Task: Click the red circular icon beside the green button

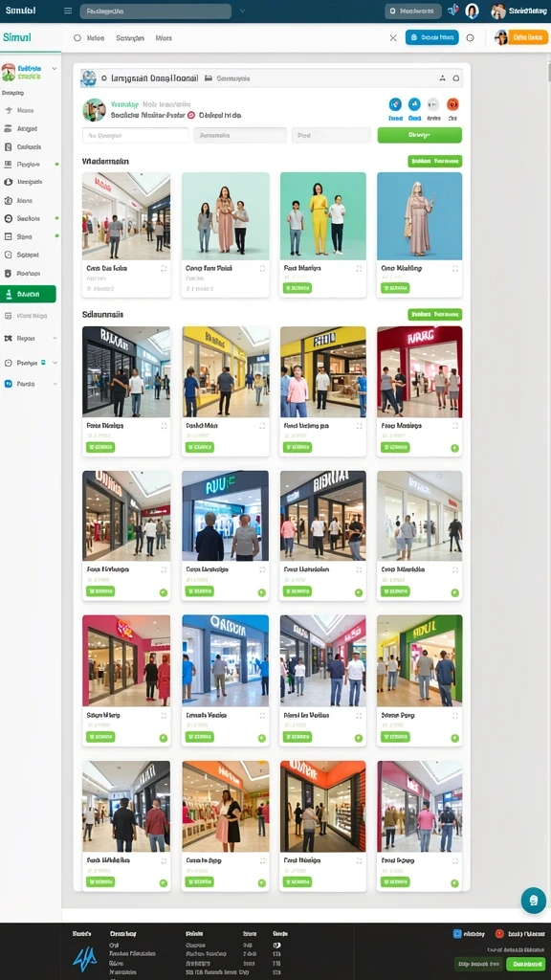Action: pyautogui.click(x=453, y=104)
